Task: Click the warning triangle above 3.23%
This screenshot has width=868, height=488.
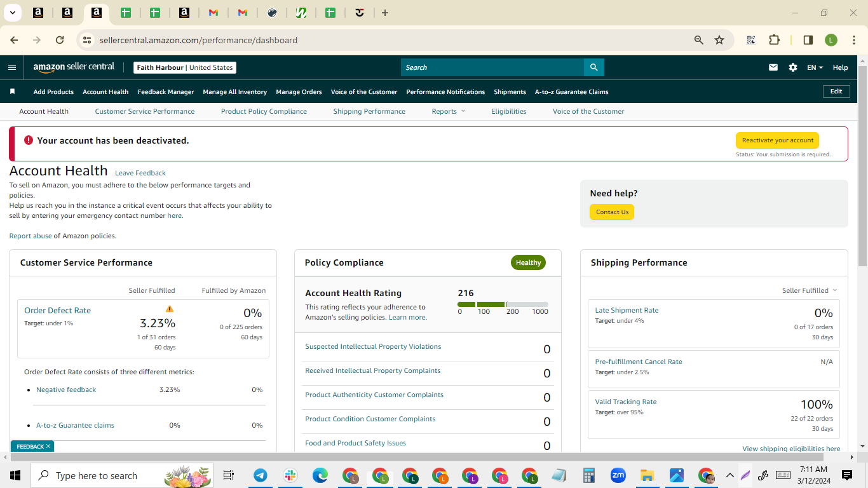Action: tap(170, 309)
